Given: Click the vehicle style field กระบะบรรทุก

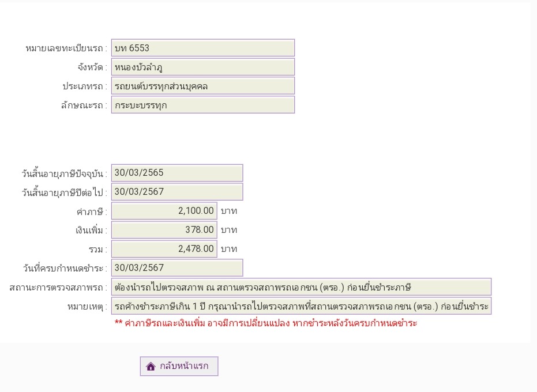Looking at the screenshot, I should point(203,105).
